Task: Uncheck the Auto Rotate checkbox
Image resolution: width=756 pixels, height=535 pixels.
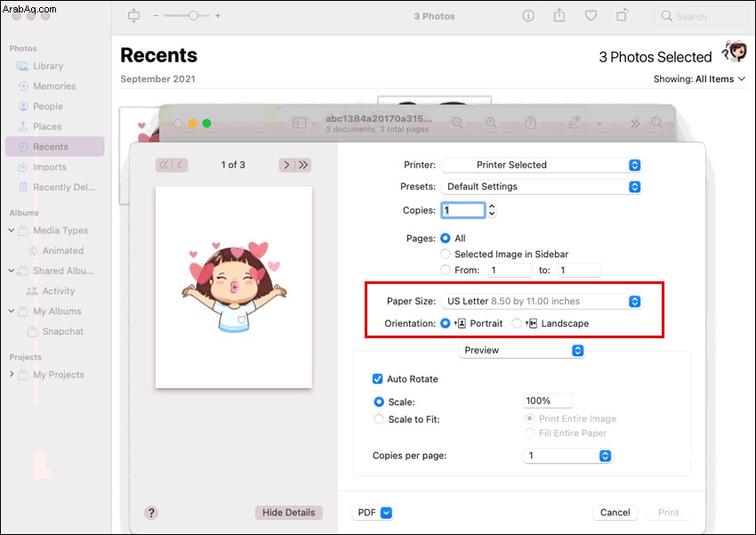Action: point(377,378)
